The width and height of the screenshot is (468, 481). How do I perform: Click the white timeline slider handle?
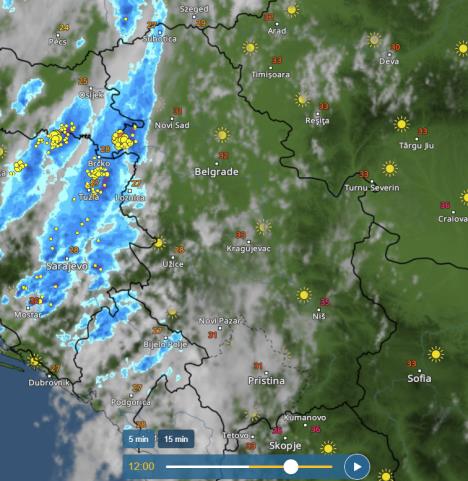[x=291, y=467]
